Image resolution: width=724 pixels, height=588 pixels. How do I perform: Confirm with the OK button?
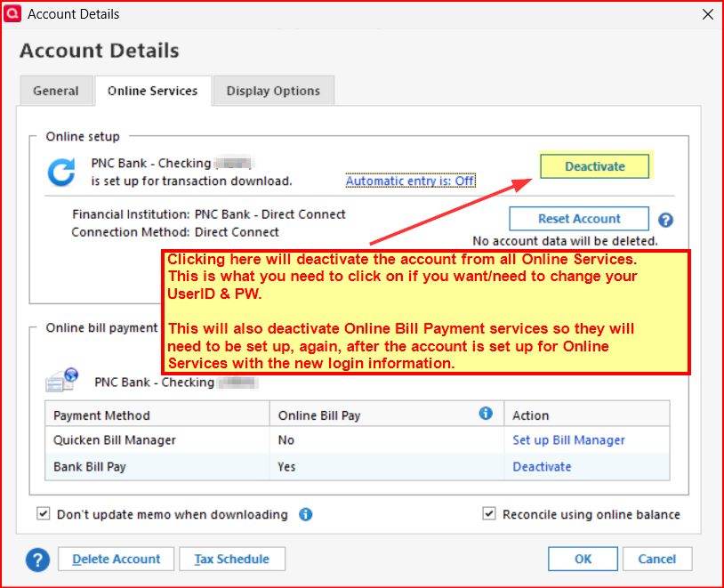pos(583,559)
